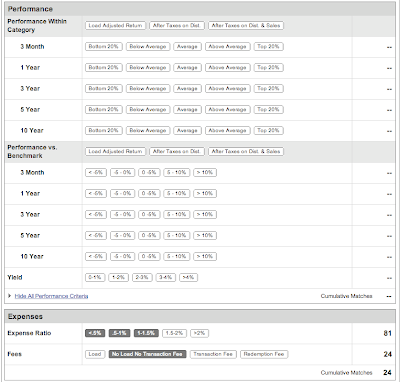Select the 0-1% Yield filter

coord(95,278)
